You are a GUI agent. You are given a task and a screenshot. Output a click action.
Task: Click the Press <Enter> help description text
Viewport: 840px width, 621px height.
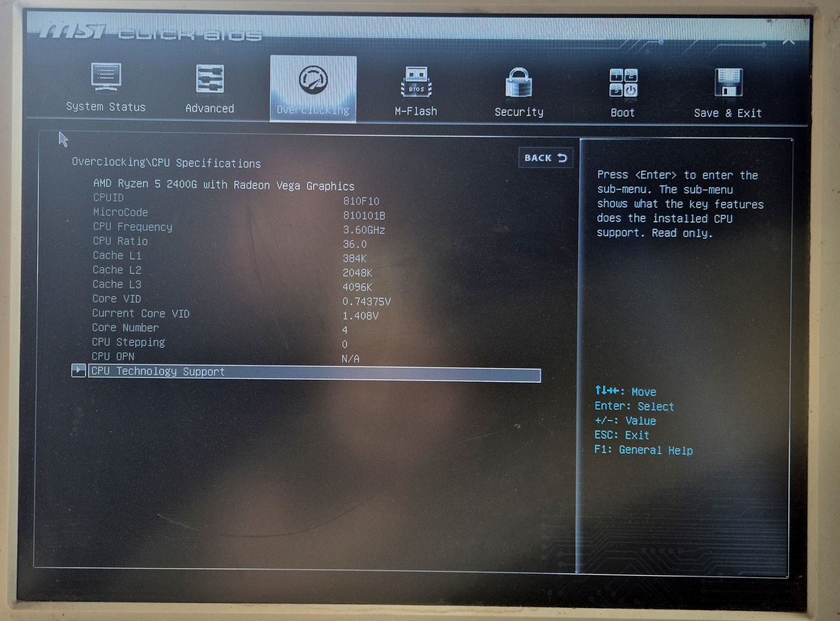coord(680,204)
